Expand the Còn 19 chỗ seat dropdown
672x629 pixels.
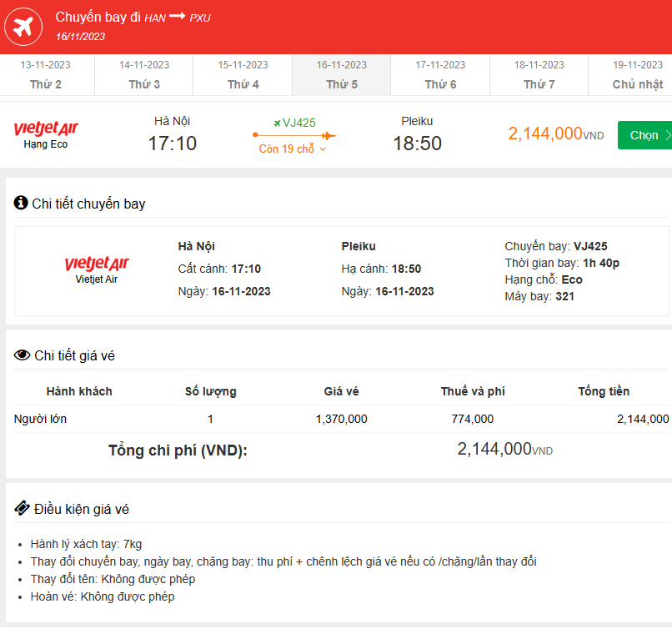pyautogui.click(x=293, y=149)
